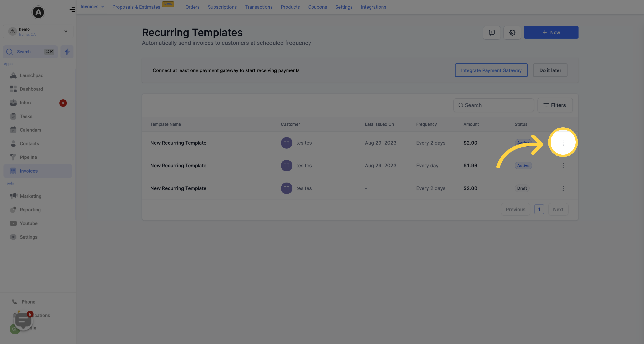Viewport: 644px width, 344px height.
Task: Open actions menu for Draft template
Action: (563, 188)
